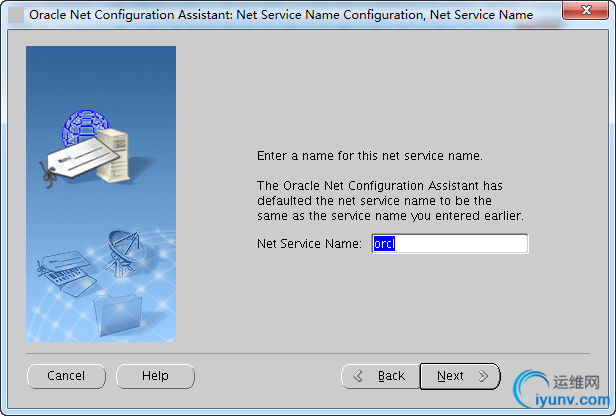Open Help for this wizard page
The width and height of the screenshot is (616, 416).
[x=155, y=376]
